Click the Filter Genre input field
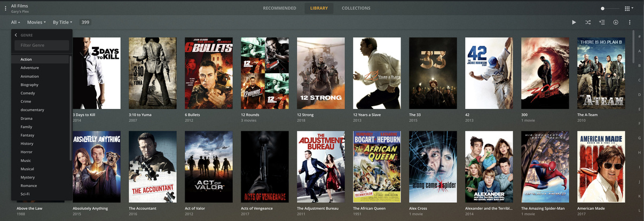Image resolution: width=644 pixels, height=221 pixels. click(42, 45)
